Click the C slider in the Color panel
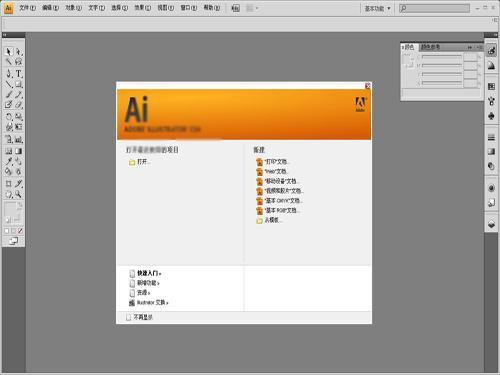This screenshot has width=500, height=375. (441, 57)
